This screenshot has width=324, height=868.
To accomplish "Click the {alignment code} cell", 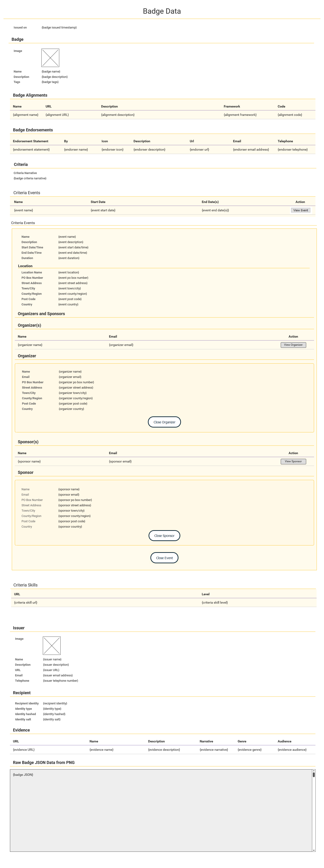I will pos(290,115).
